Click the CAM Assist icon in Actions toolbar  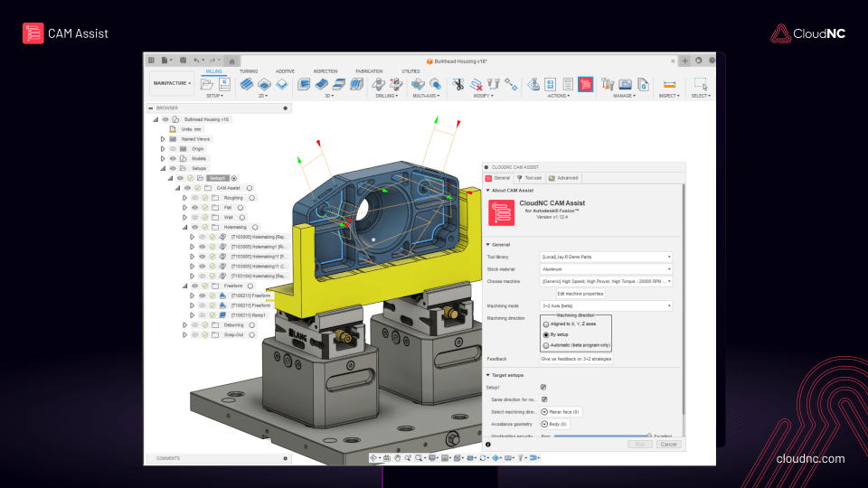click(585, 84)
